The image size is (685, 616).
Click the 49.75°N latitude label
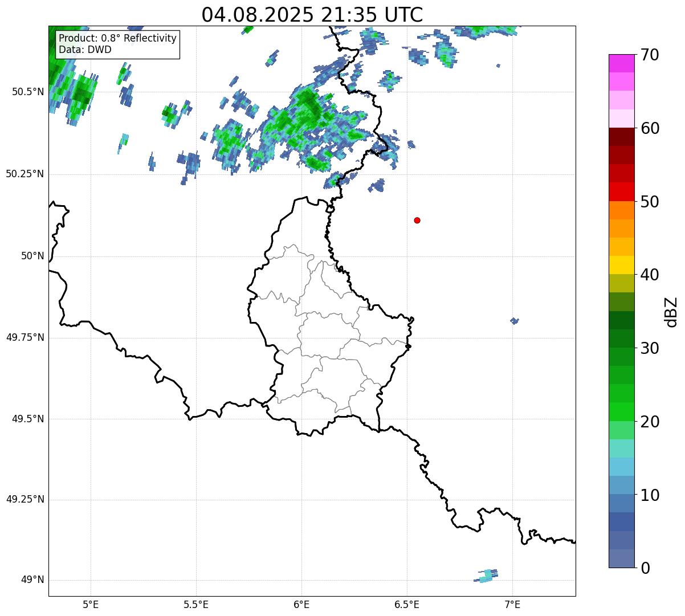point(25,337)
